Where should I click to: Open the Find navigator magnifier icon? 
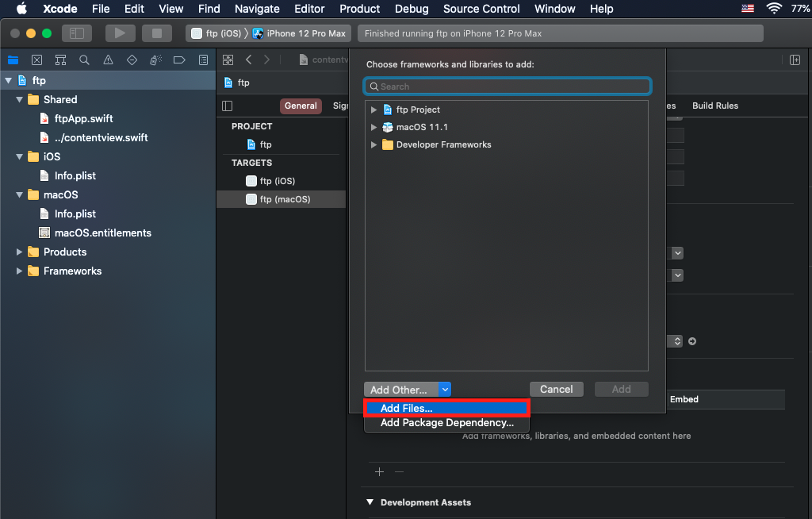84,60
